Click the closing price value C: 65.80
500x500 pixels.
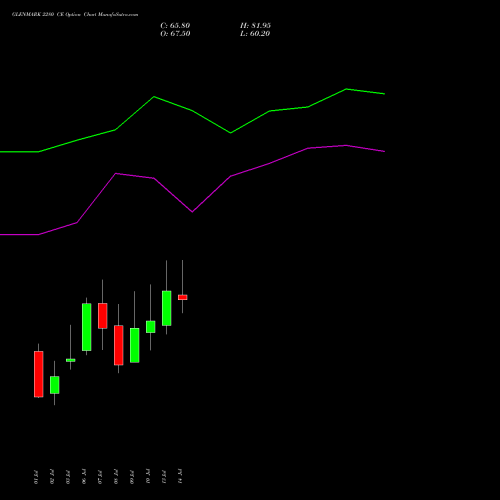[x=175, y=26]
